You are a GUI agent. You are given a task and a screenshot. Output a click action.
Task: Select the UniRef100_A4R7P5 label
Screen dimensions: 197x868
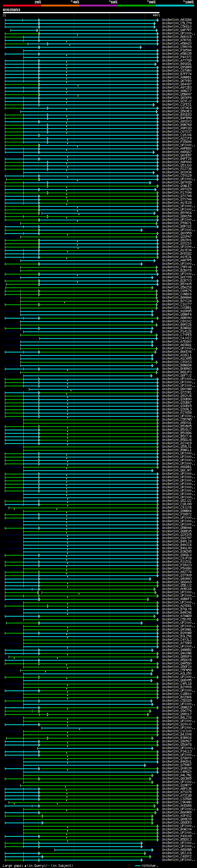[177, 260]
